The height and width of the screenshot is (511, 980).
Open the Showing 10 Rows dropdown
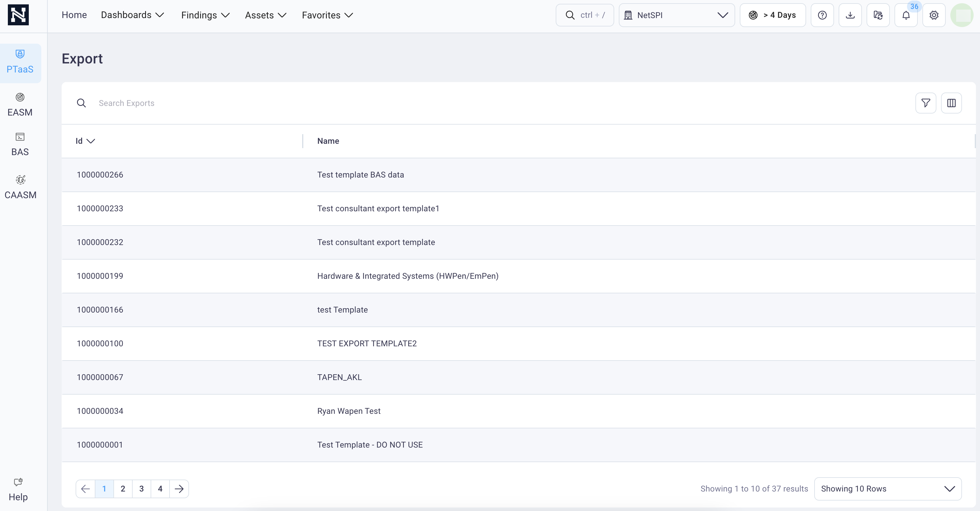888,489
